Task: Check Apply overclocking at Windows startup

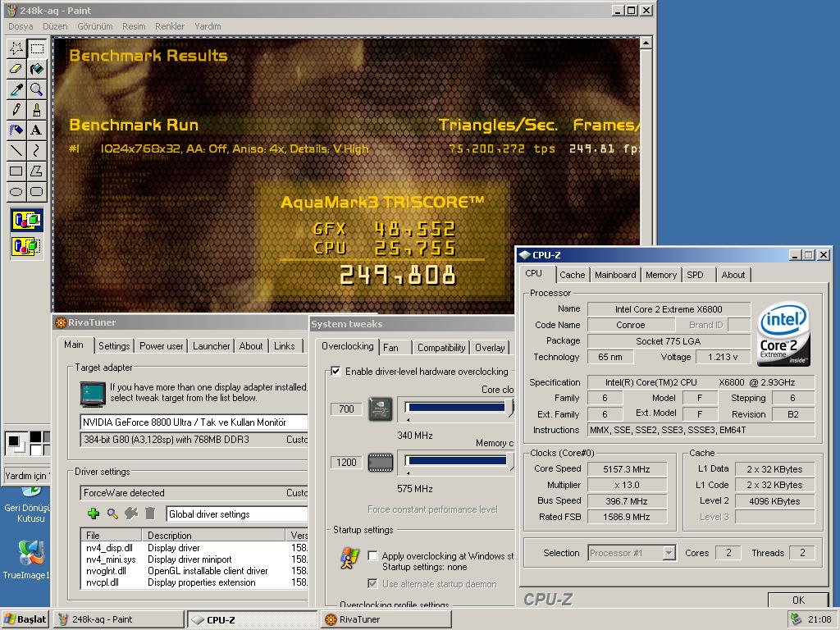Action: coord(372,556)
